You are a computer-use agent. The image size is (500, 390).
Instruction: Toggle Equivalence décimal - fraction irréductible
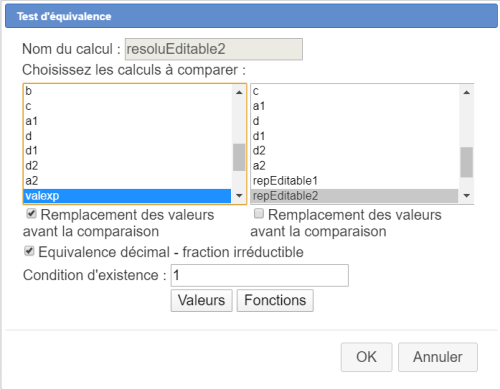pyautogui.click(x=29, y=251)
